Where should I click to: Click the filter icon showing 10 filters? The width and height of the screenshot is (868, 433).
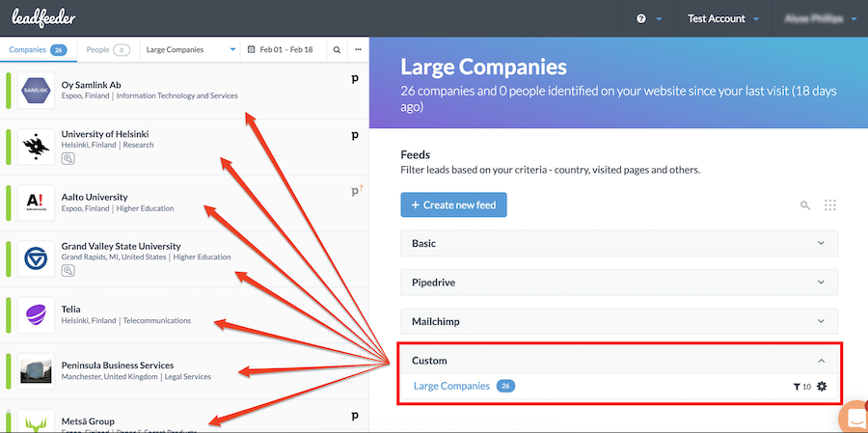click(801, 387)
